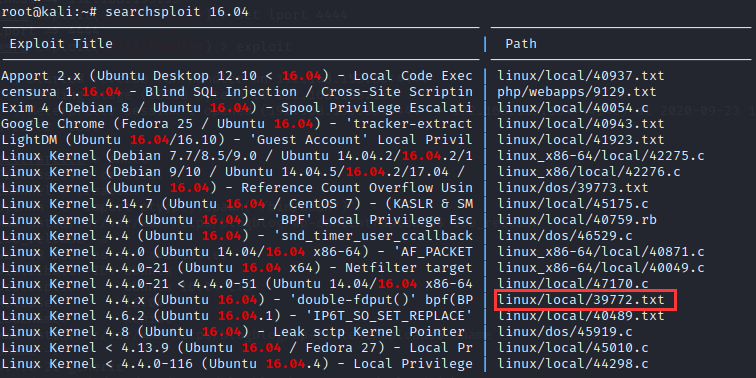Click path linux/local/41923.txt
Image resolution: width=756 pixels, height=378 pixels.
pyautogui.click(x=581, y=139)
